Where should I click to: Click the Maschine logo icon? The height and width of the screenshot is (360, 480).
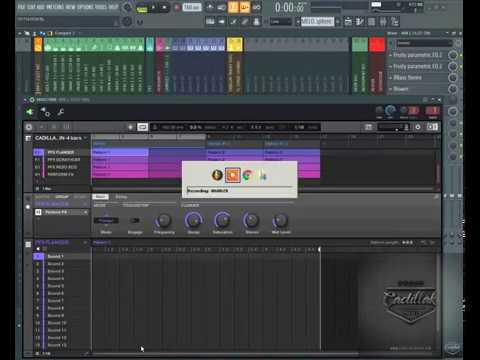pyautogui.click(x=29, y=127)
